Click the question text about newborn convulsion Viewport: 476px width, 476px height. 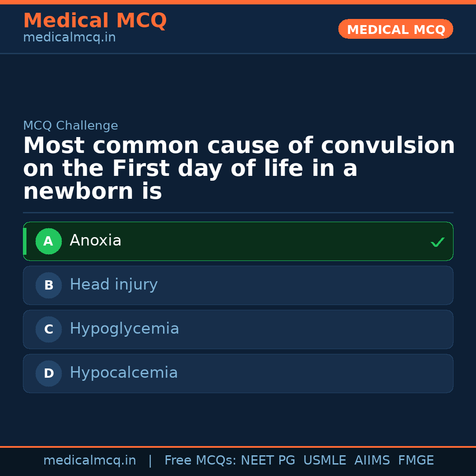coord(238,168)
